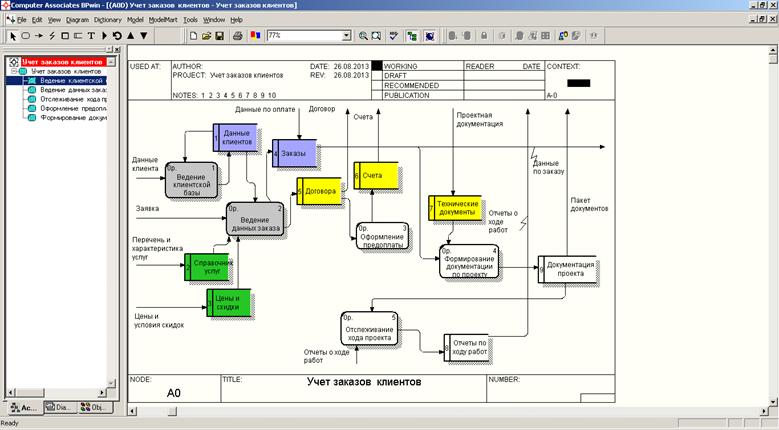Select the Pointer tool in the toolbar

11,36
